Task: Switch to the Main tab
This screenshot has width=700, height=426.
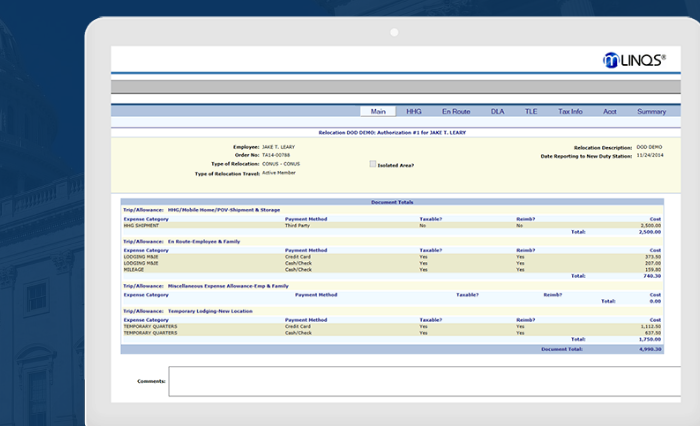Action: click(378, 111)
